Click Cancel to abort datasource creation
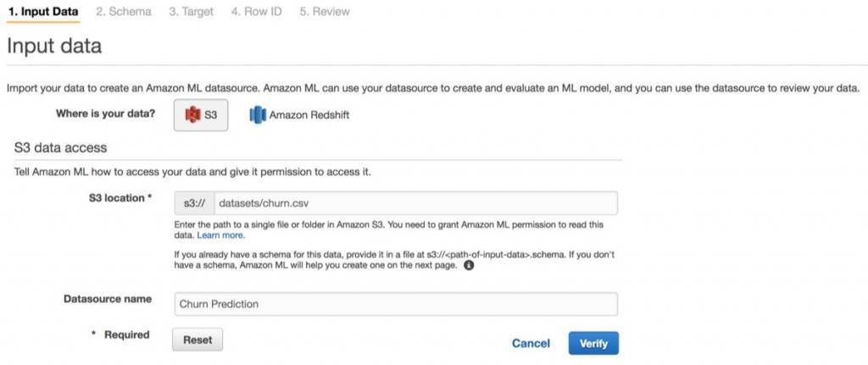Image resolution: width=868 pixels, height=365 pixels. coord(531,343)
